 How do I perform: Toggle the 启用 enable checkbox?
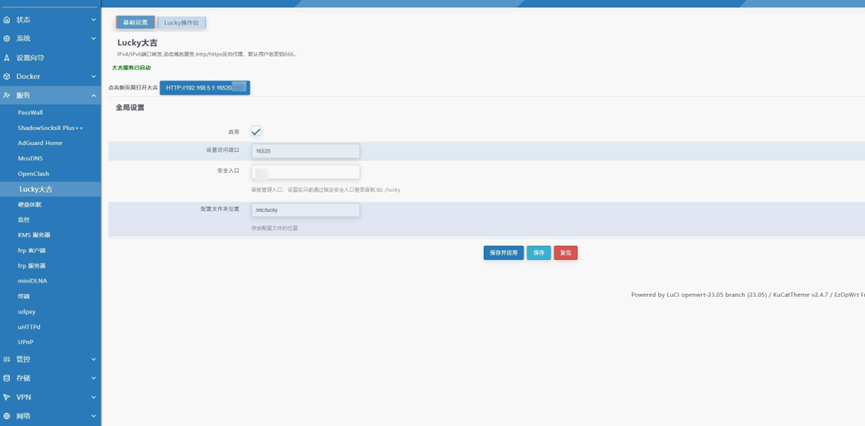(256, 132)
